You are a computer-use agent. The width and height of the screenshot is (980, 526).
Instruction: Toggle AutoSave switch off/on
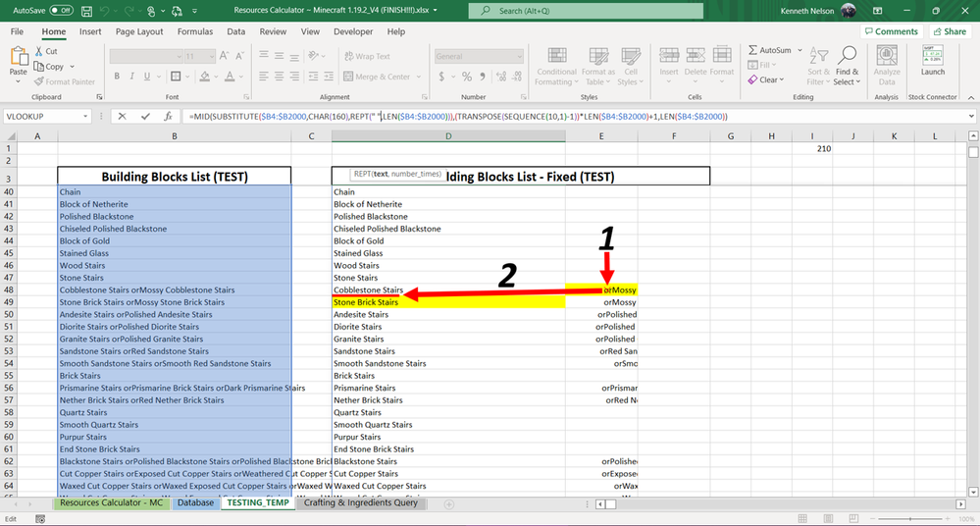point(61,11)
